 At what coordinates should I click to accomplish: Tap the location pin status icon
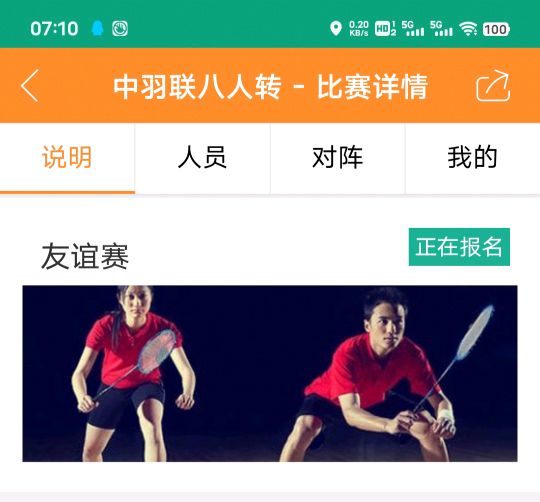(336, 28)
